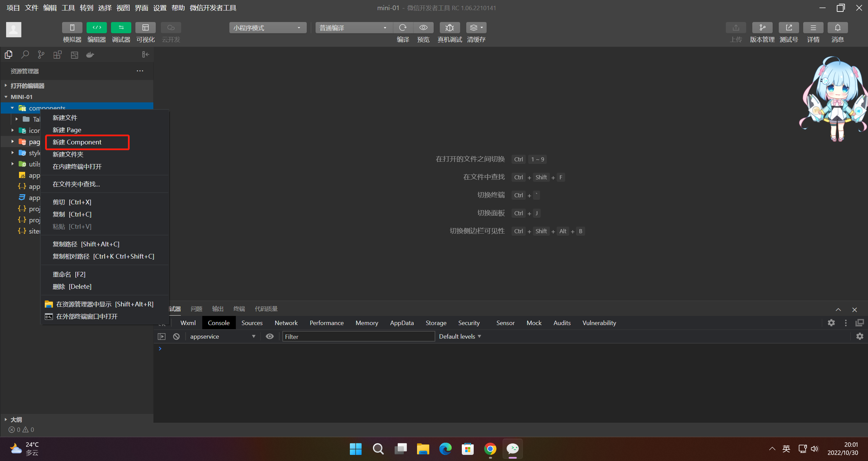Select New Component from context menu
Viewport: 868px width, 461px height.
coord(77,142)
